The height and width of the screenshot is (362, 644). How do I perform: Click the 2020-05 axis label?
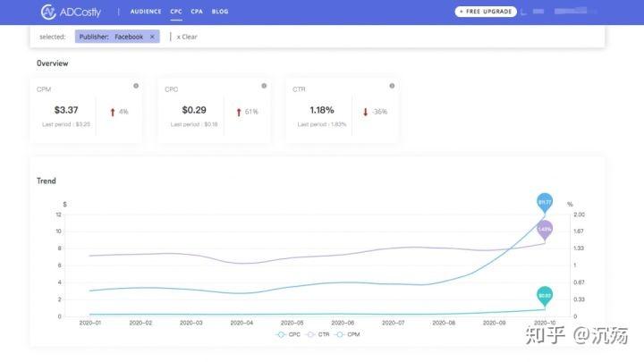tap(292, 323)
